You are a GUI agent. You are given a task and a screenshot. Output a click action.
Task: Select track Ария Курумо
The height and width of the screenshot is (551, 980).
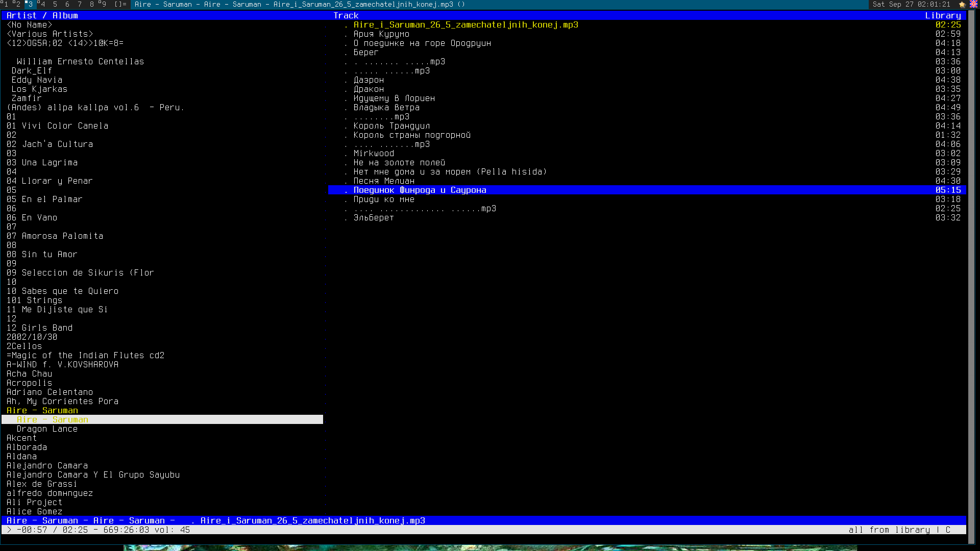pyautogui.click(x=381, y=34)
